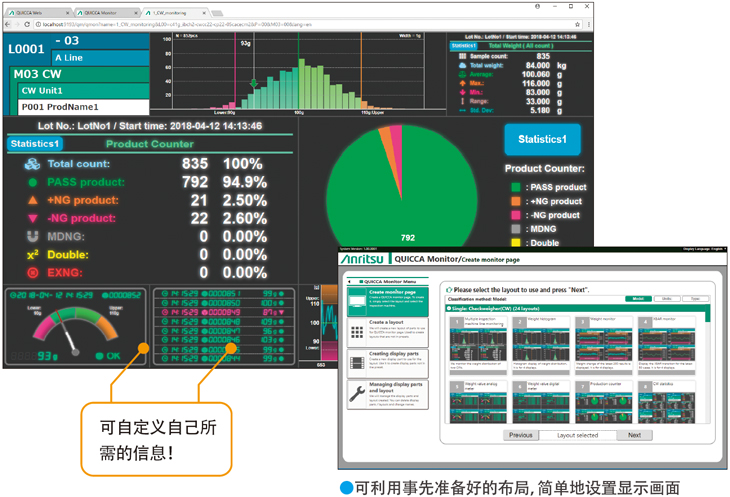Select the log row with 87g reading
This screenshot has height=497, width=730.
(x=223, y=312)
